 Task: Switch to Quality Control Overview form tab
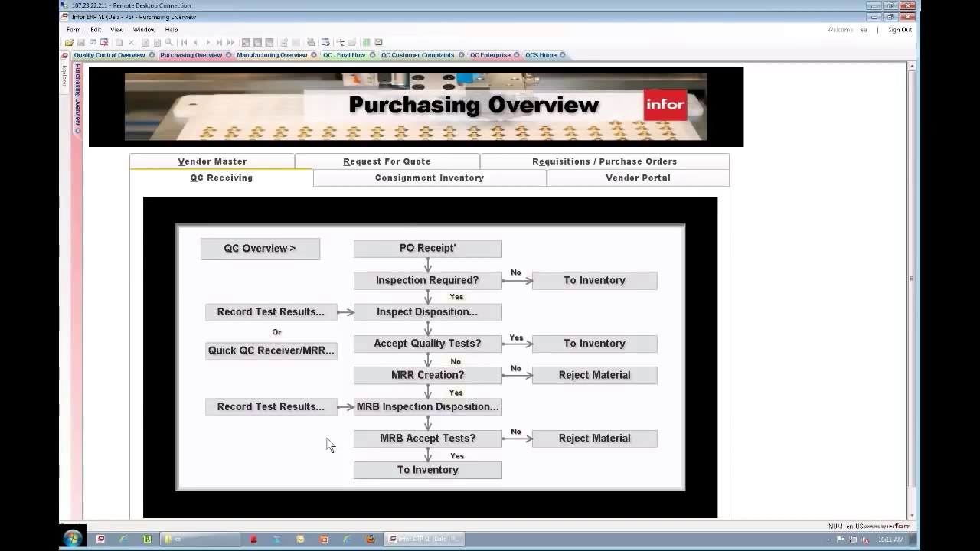click(109, 55)
